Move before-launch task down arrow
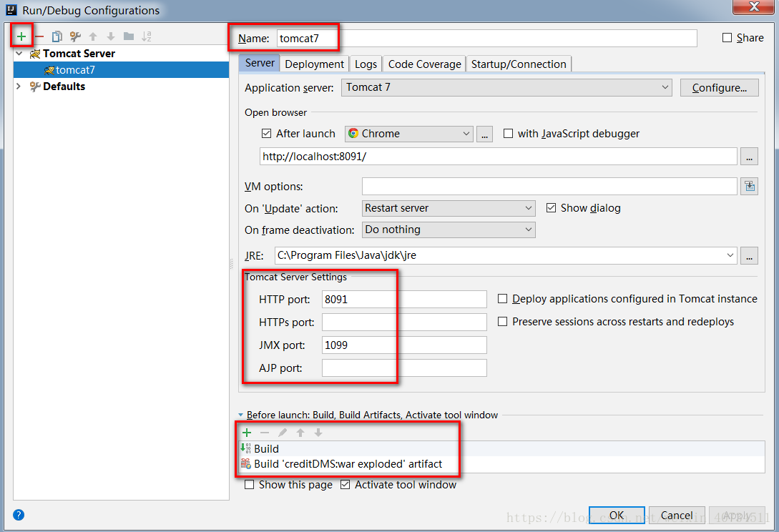Viewport: 779px width, 532px height. coord(318,433)
